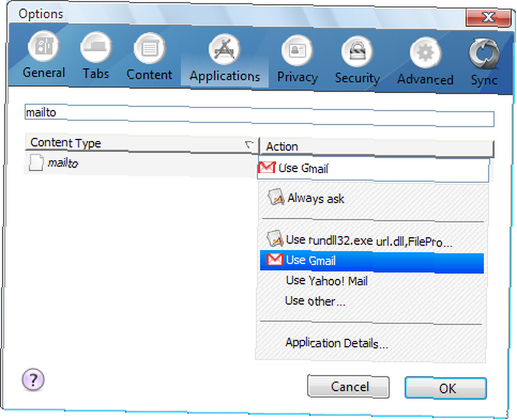Click the General tab label
The width and height of the screenshot is (517, 420).
coord(44,72)
